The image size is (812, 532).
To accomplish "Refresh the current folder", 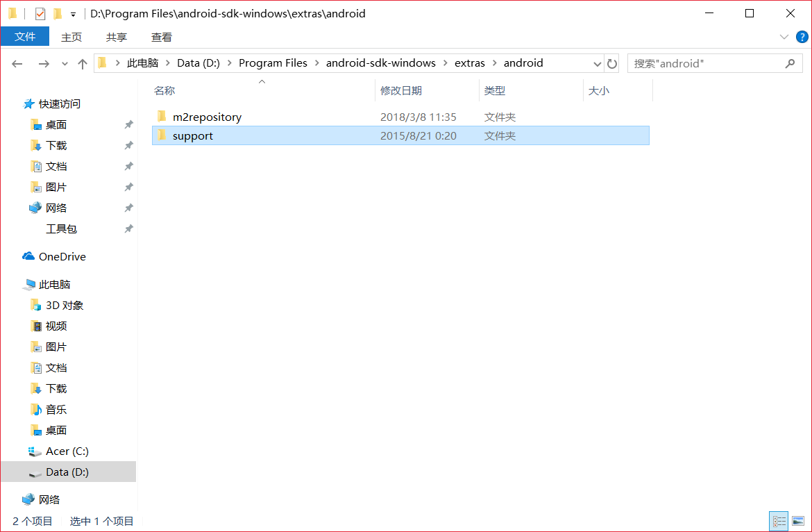I will (x=611, y=64).
